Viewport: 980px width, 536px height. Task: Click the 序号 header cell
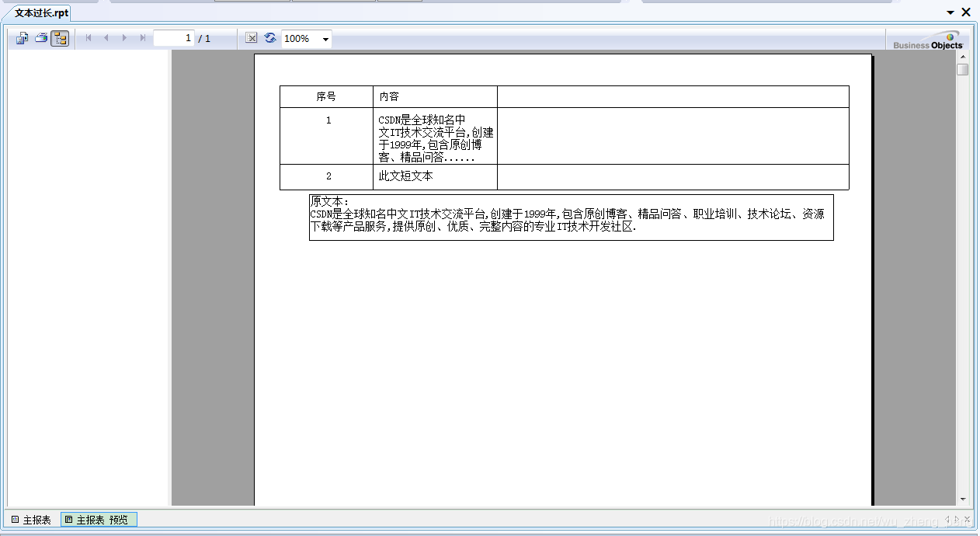(326, 97)
